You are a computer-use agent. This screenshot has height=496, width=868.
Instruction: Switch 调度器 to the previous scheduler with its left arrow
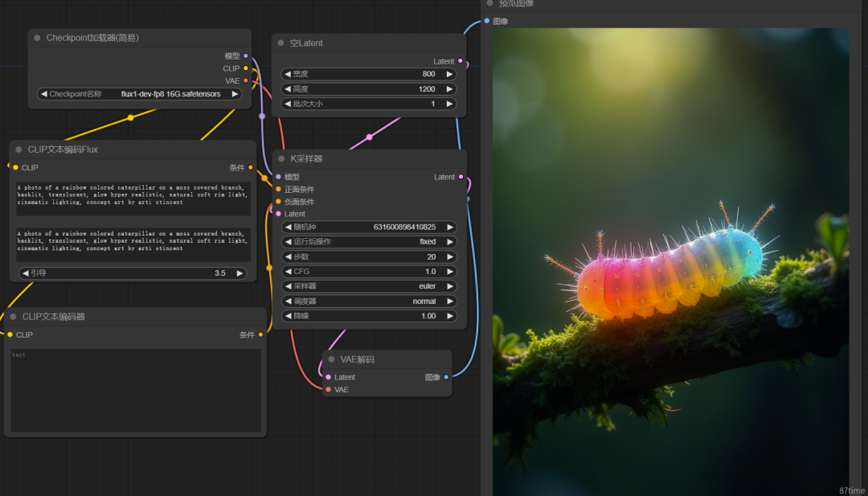click(x=288, y=301)
